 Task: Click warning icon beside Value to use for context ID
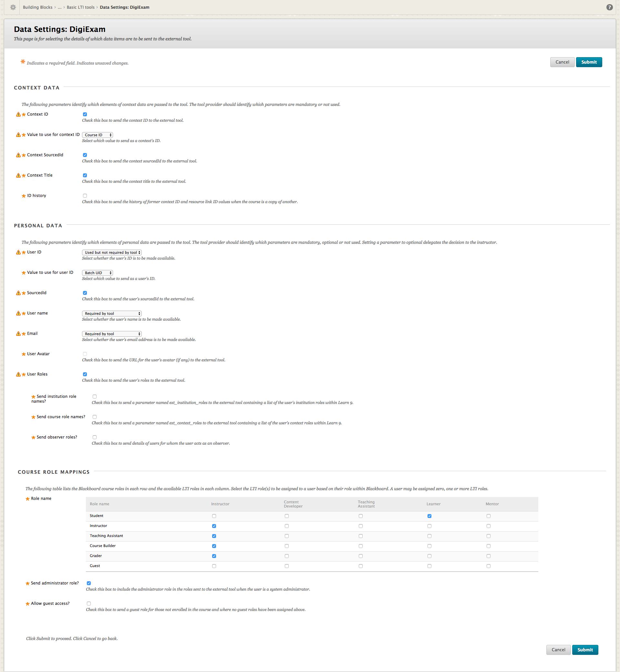pyautogui.click(x=18, y=135)
